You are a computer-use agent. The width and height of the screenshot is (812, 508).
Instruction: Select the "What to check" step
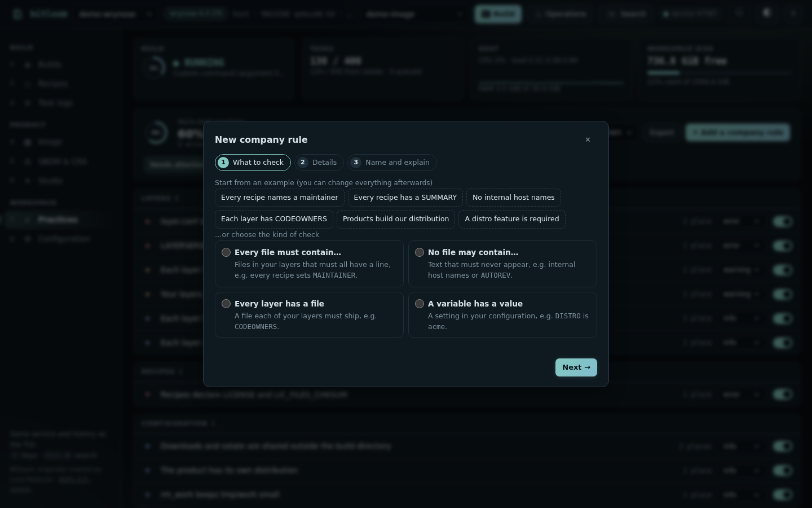pyautogui.click(x=253, y=163)
